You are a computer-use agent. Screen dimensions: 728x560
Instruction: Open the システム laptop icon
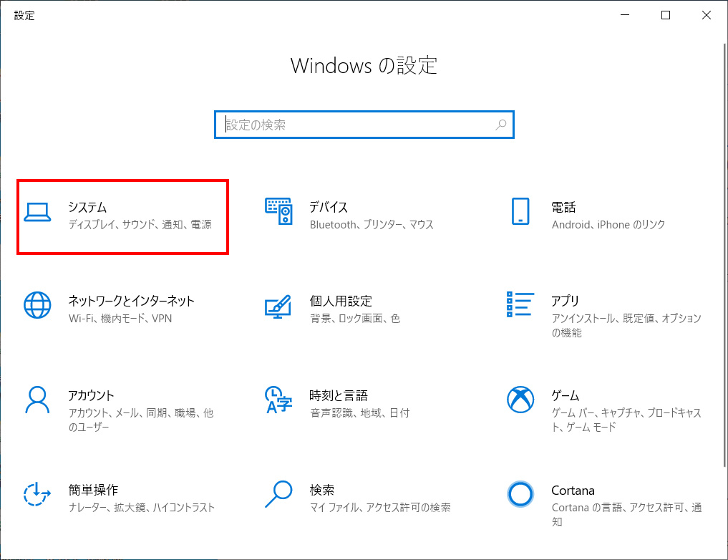[x=37, y=213]
